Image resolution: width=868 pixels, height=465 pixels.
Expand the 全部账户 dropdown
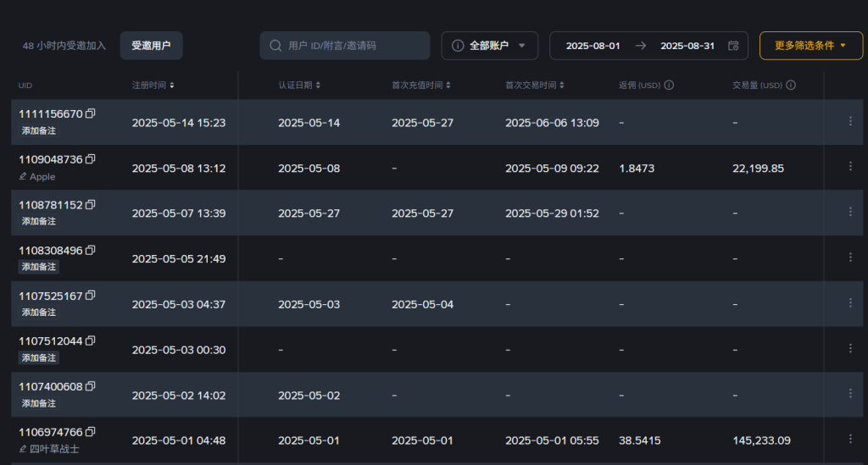(x=489, y=46)
